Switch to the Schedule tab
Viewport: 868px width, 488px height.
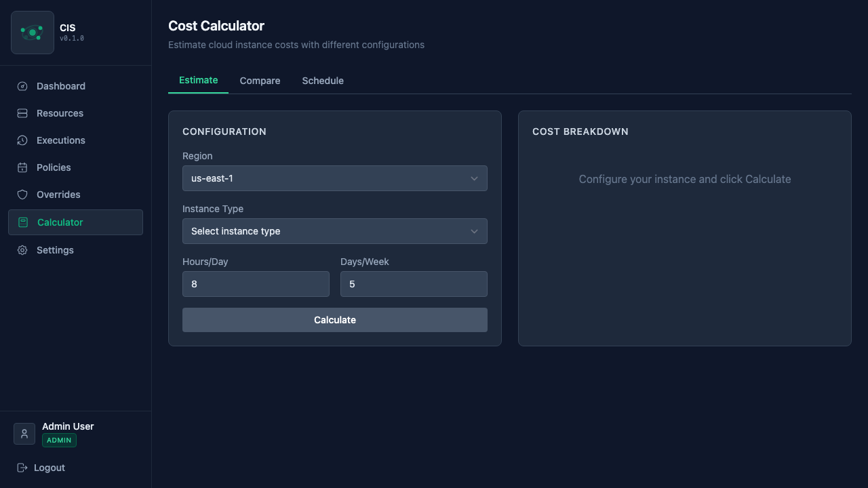tap(323, 81)
